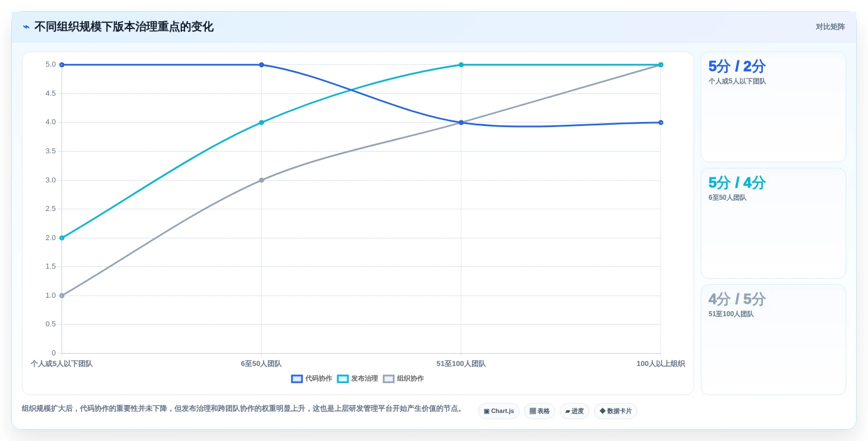Toggle 发布治理 legend swatch
This screenshot has height=441, width=868.
(343, 379)
